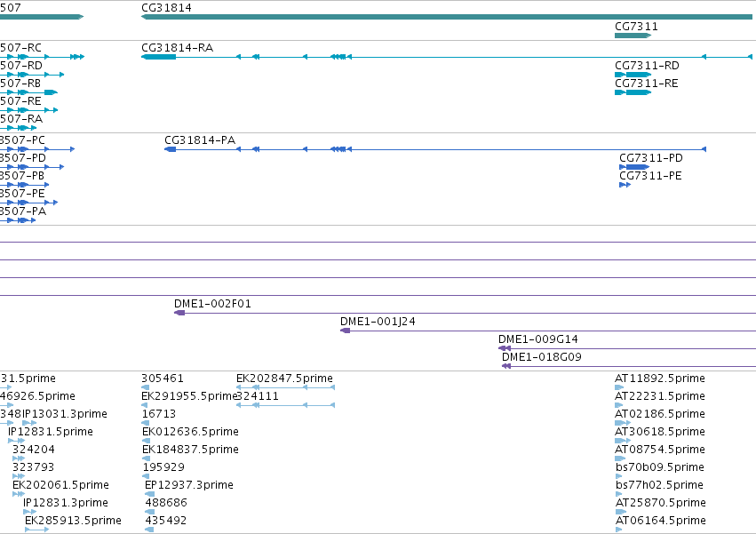Open the CG7311-PD protein label
756x534 pixels.
click(x=651, y=158)
